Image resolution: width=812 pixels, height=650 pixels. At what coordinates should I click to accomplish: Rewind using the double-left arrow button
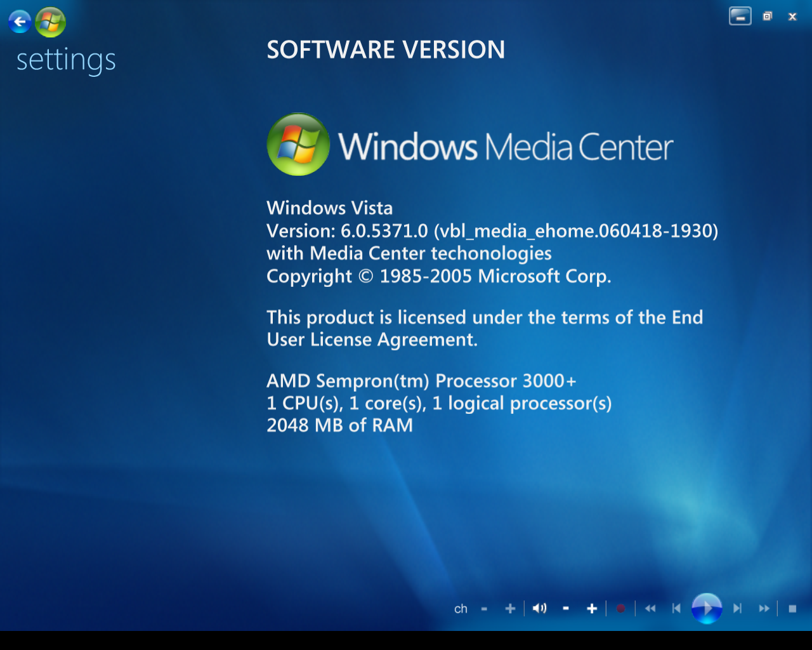point(650,609)
